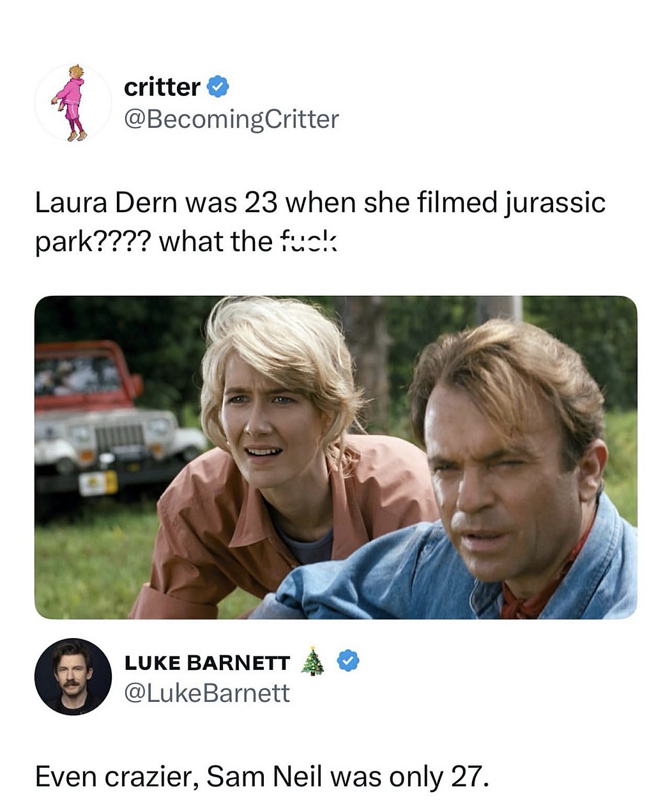Screen dimensions: 672x806
Task: Open the critter display name
Action: [x=162, y=87]
